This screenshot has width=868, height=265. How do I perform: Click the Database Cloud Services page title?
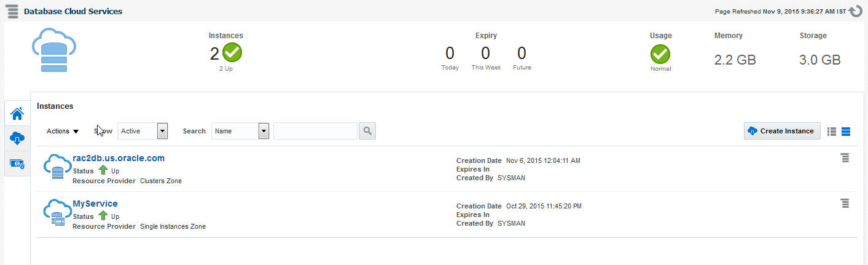[x=73, y=11]
